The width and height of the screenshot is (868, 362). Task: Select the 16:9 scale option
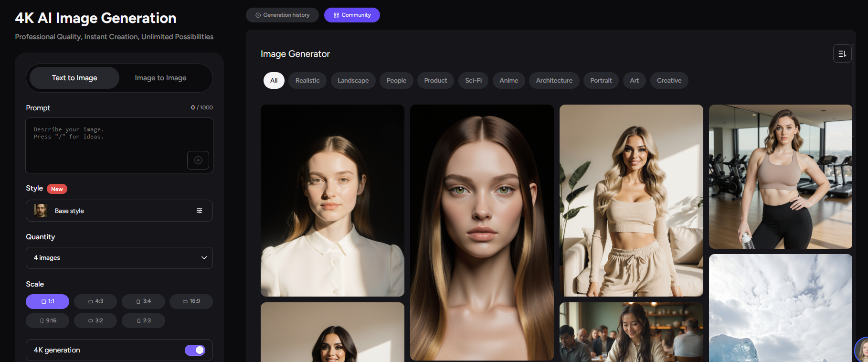(x=191, y=301)
